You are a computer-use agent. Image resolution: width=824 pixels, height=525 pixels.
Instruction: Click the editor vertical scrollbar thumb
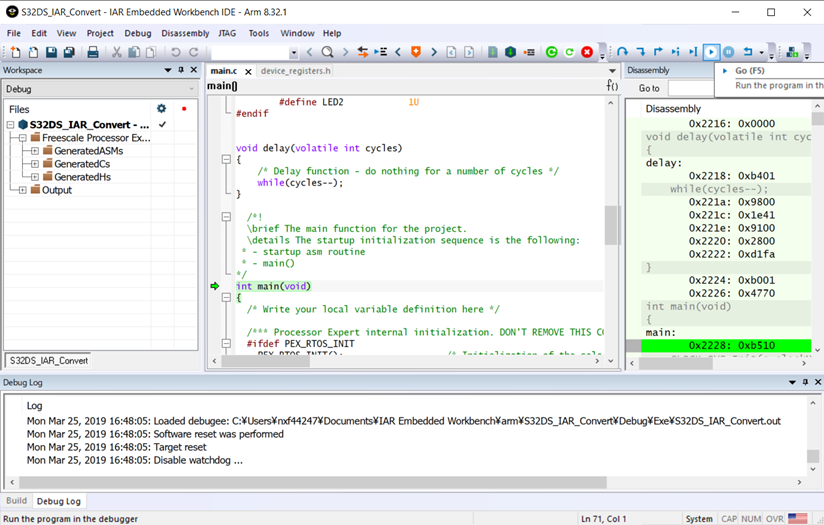coord(610,225)
